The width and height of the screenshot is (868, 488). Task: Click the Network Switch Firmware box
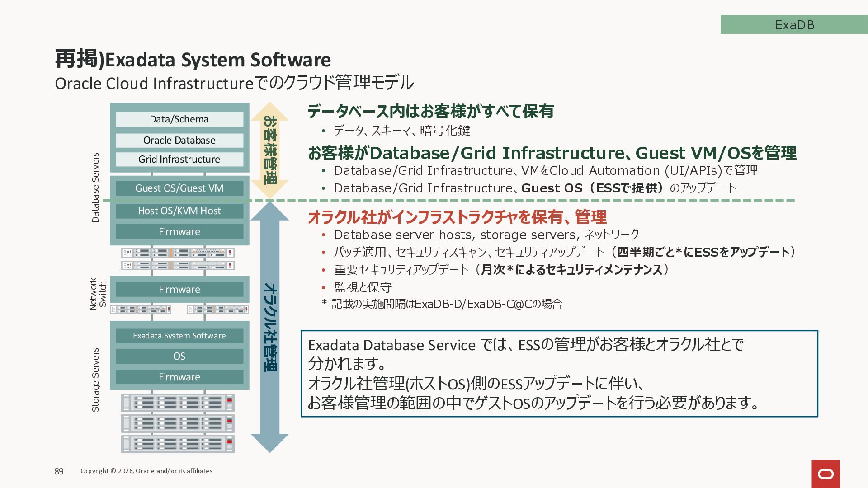pyautogui.click(x=179, y=290)
